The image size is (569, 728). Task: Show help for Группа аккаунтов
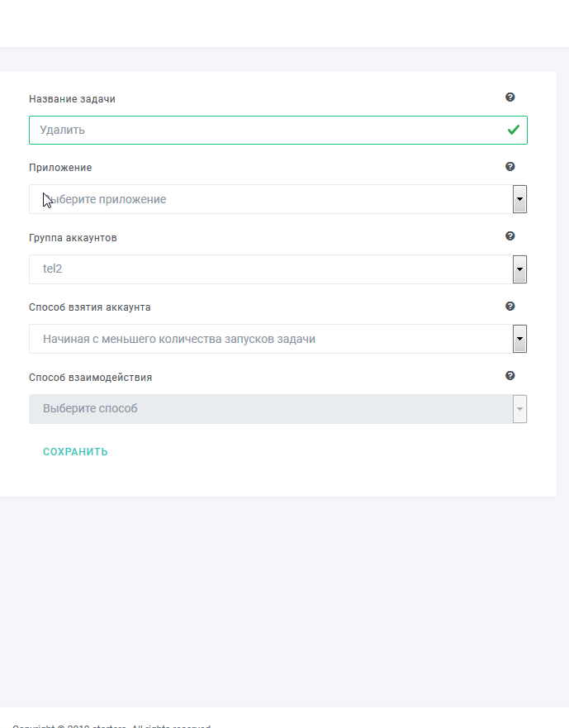510,236
